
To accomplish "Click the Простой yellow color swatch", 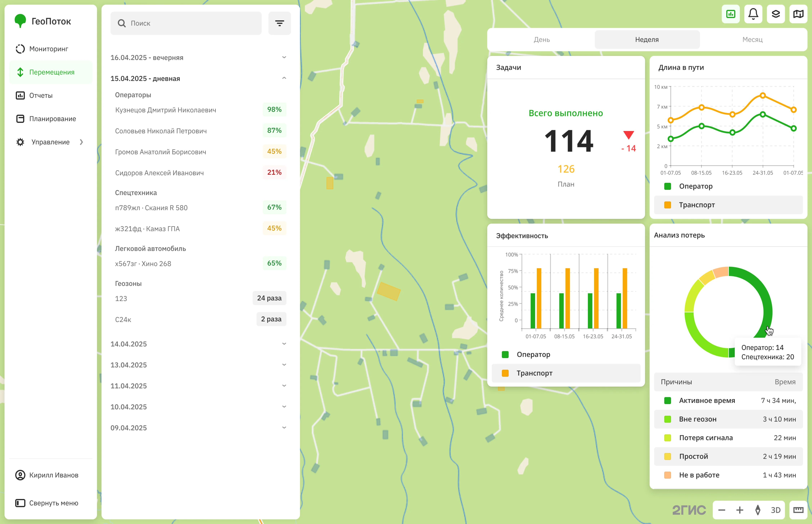I will tap(667, 456).
